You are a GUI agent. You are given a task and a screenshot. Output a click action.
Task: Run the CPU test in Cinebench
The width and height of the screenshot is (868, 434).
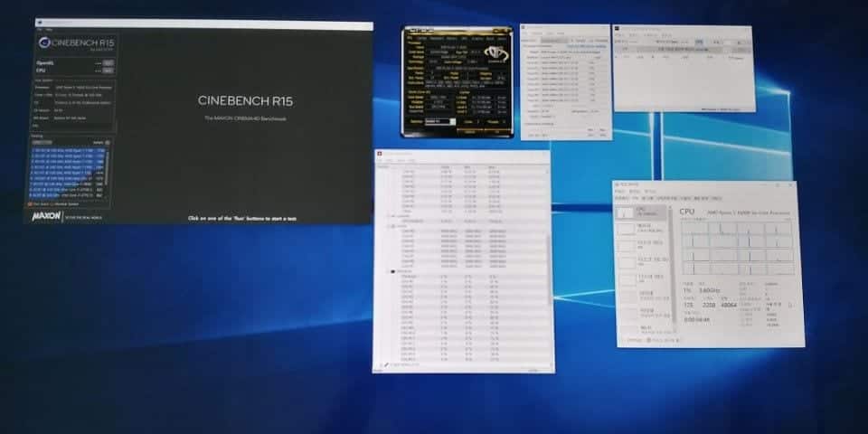[108, 71]
